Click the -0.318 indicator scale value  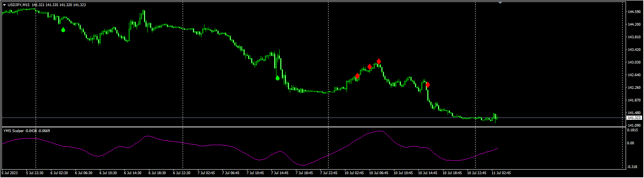coord(633,167)
